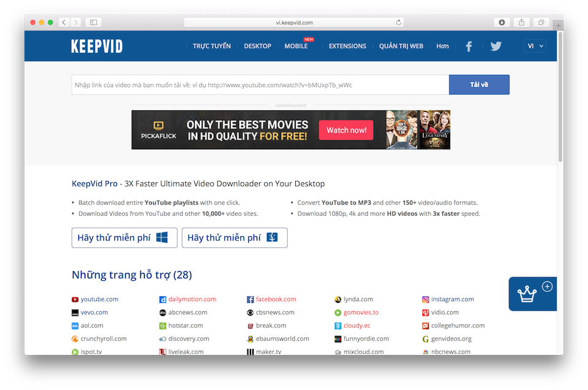Open the cbsnews.com link

click(275, 312)
